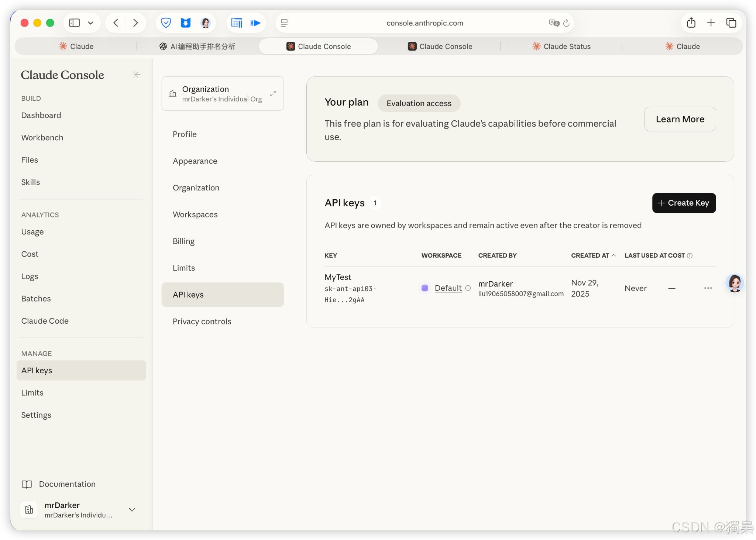
Task: Open Billing in settings menu
Action: click(x=183, y=241)
